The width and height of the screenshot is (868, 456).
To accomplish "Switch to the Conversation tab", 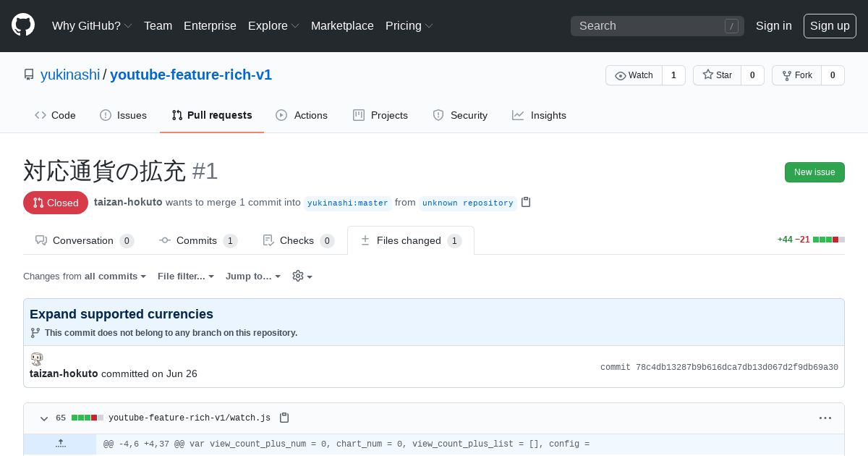I will [x=85, y=240].
